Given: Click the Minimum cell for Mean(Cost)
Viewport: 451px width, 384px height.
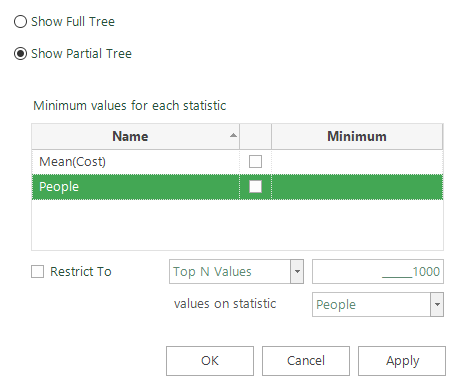Looking at the screenshot, I should (x=357, y=162).
